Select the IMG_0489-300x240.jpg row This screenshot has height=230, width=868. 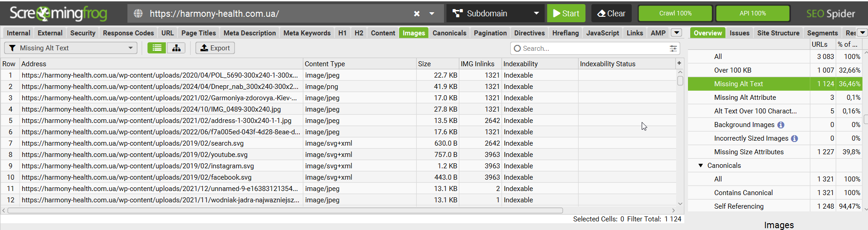tap(338, 109)
